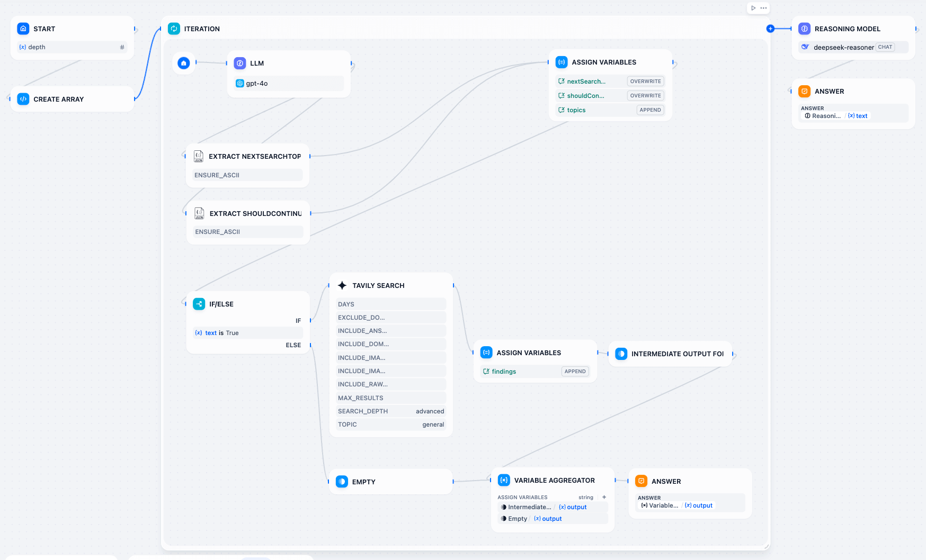Viewport: 926px width, 560px height.
Task: Select the EMPTY node title
Action: [364, 482]
